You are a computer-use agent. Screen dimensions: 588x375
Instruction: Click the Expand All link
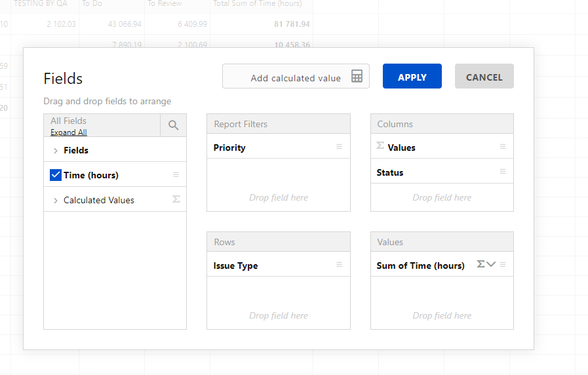69,132
